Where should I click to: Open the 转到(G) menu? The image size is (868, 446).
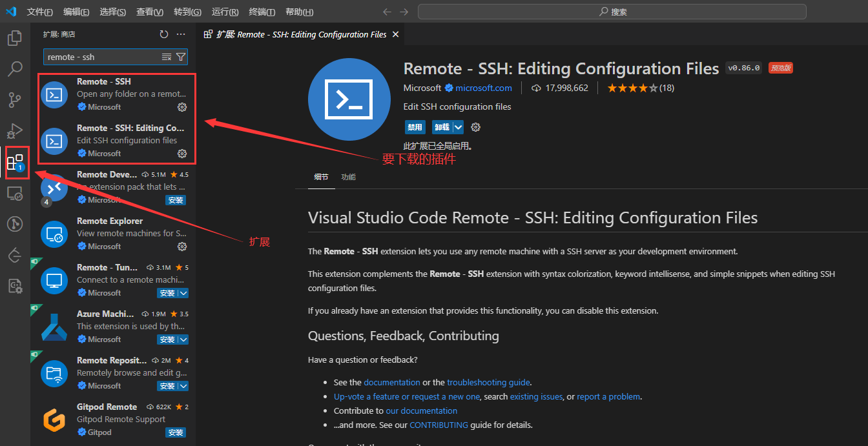pyautogui.click(x=187, y=12)
